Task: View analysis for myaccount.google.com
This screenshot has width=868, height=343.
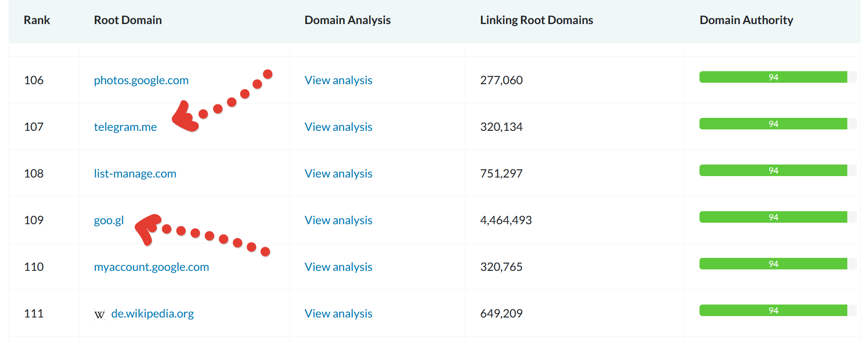Action: click(x=338, y=267)
